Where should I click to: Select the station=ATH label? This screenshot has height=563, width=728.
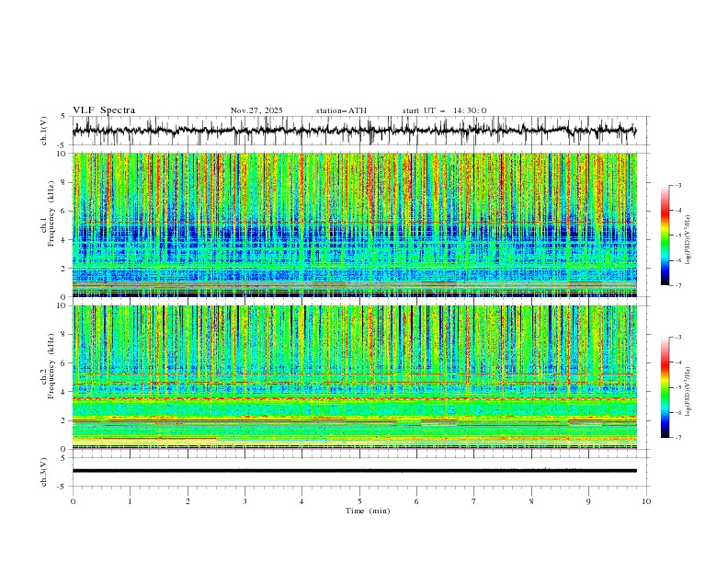tap(341, 110)
